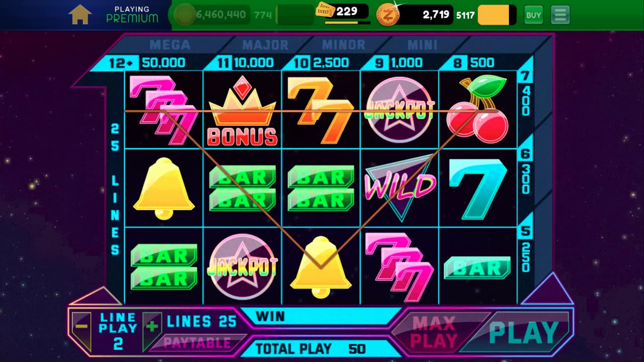Open the hamburger menu in top bar
Image resolution: width=644 pixels, height=362 pixels.
point(560,15)
